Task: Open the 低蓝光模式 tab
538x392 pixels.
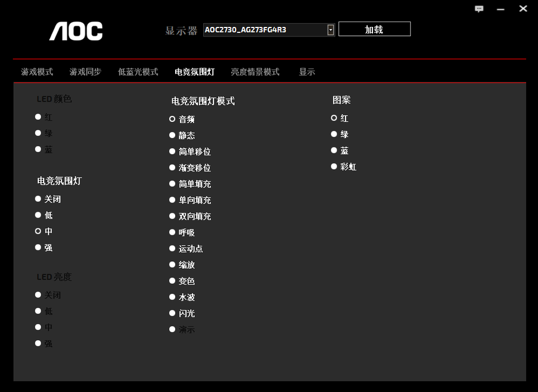Action: [x=138, y=72]
